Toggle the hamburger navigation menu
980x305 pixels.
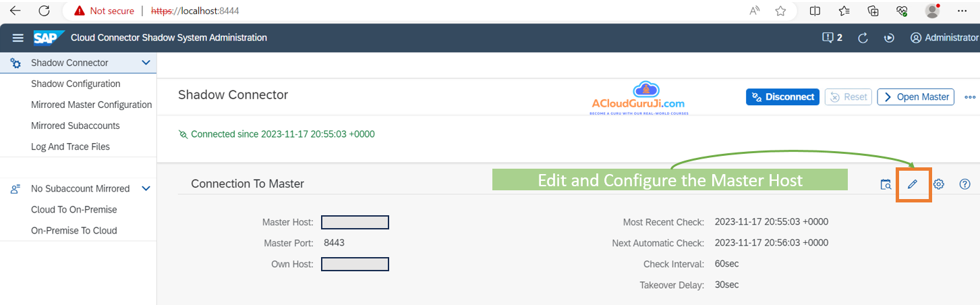[18, 38]
